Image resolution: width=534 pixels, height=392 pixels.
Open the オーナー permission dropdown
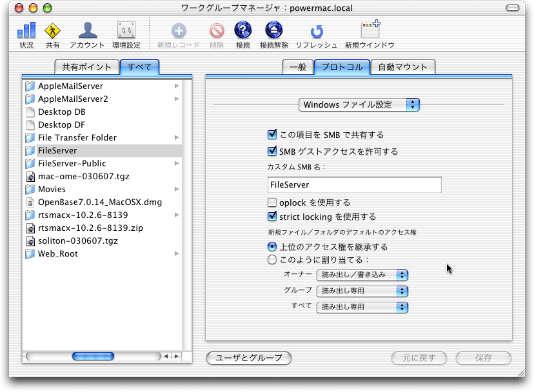pyautogui.click(x=362, y=275)
